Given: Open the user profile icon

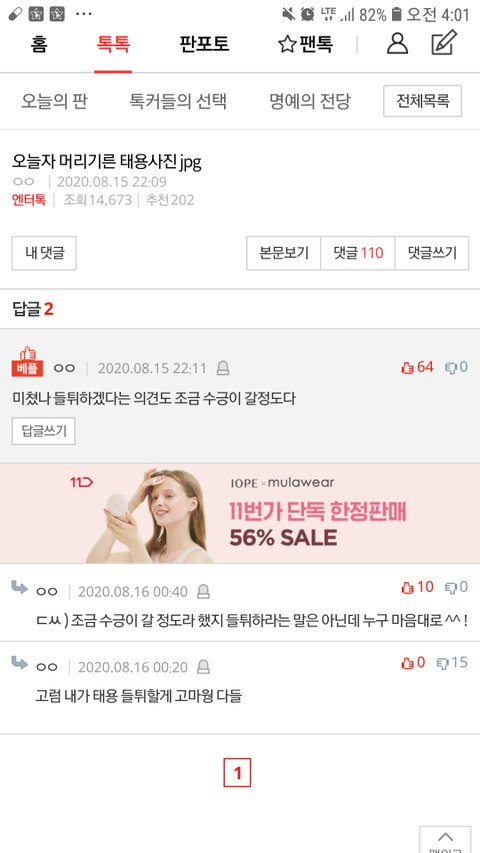Looking at the screenshot, I should tap(397, 44).
